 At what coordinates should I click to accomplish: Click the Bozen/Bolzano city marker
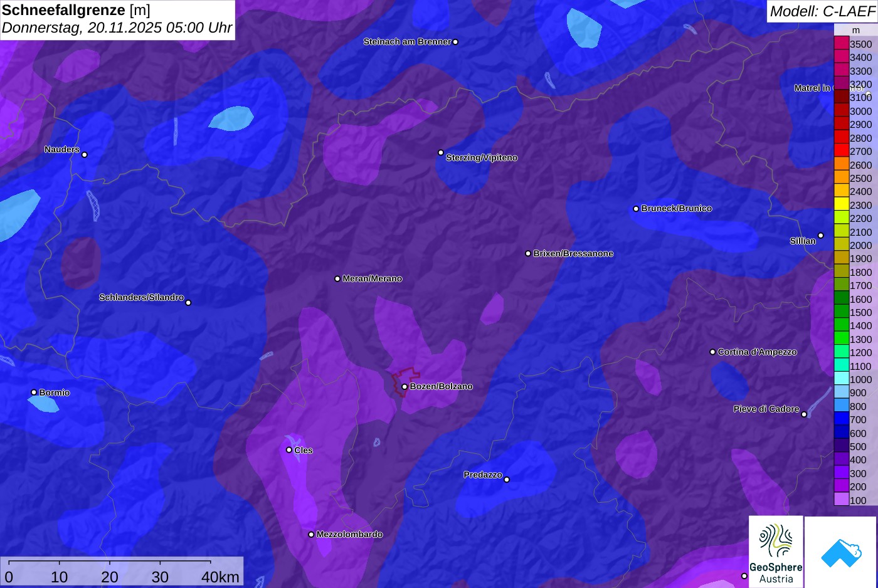click(x=405, y=387)
